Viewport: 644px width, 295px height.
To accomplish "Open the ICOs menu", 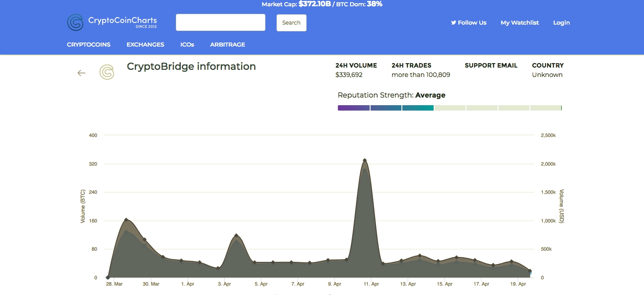I will pos(187,45).
